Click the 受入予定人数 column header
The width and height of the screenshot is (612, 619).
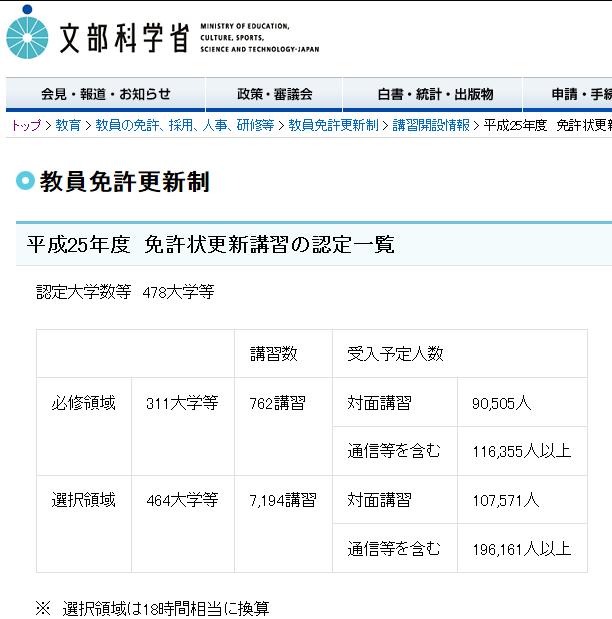tap(395, 354)
